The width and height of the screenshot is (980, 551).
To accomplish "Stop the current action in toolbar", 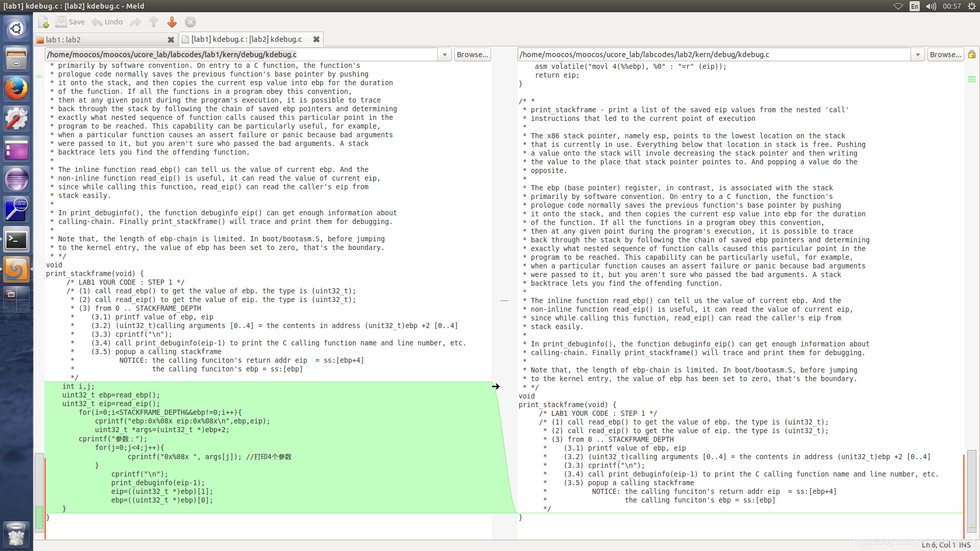I will coord(190,22).
